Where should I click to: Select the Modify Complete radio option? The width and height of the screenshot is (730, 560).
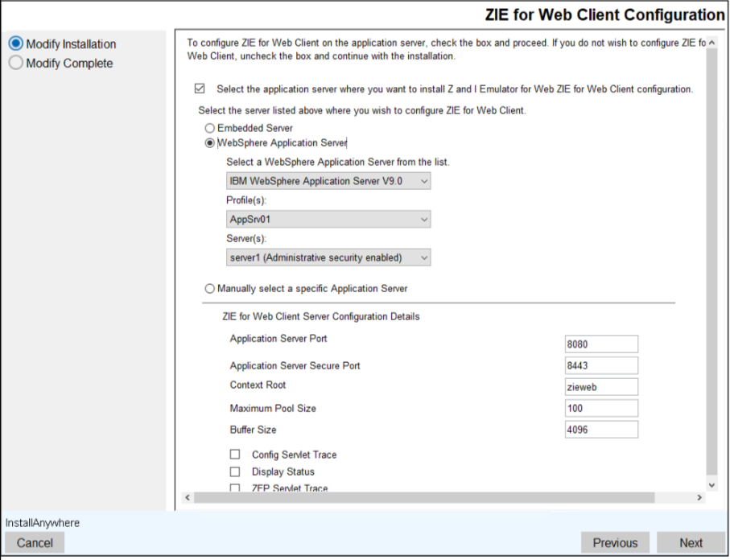(16, 63)
